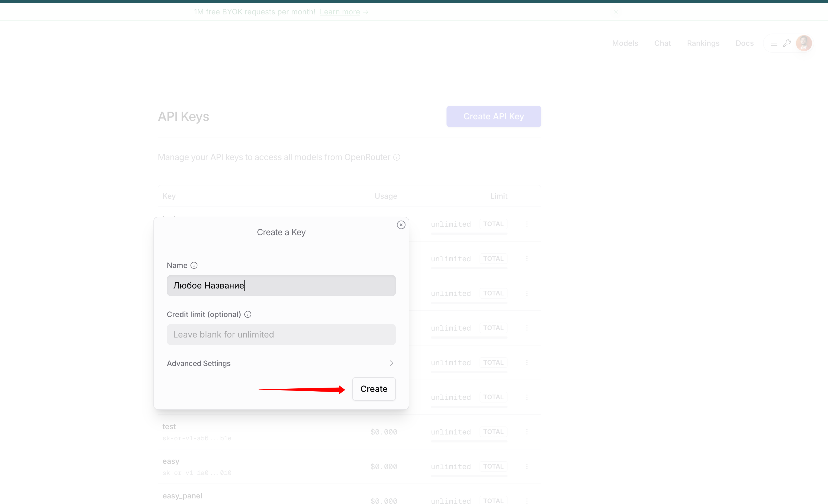
Task: Go to the Models nav item
Action: pyautogui.click(x=625, y=43)
